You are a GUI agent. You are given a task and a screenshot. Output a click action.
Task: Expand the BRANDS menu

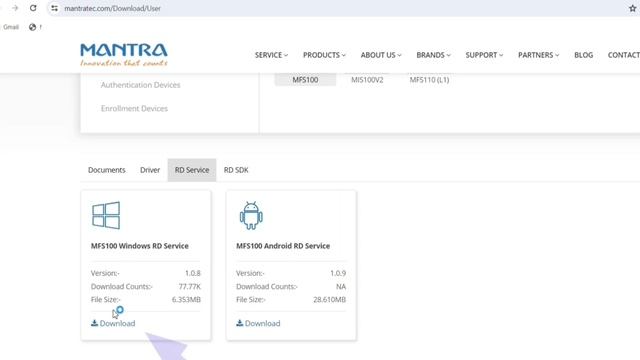coord(433,55)
